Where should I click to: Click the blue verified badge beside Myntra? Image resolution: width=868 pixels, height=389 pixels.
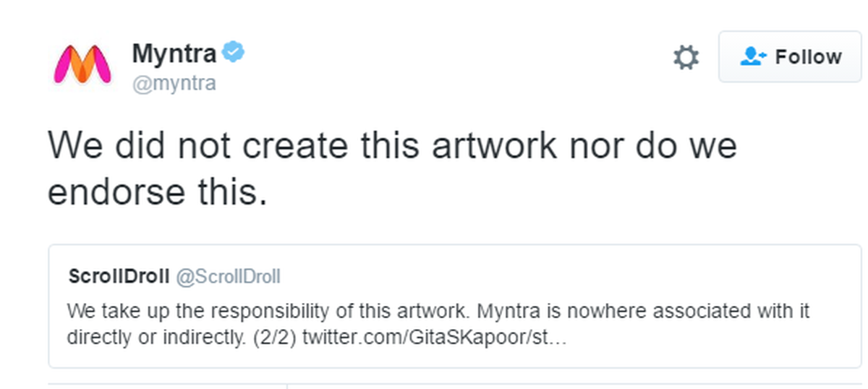click(233, 52)
